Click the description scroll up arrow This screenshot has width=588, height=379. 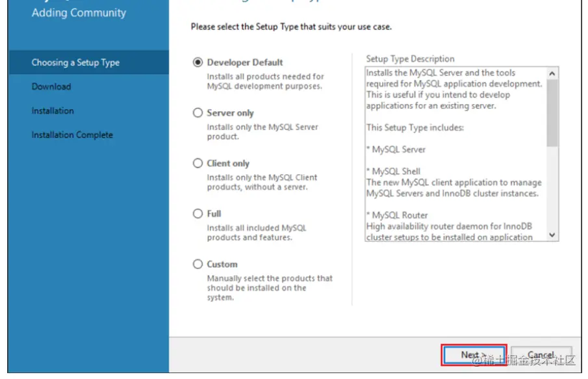[x=552, y=73]
